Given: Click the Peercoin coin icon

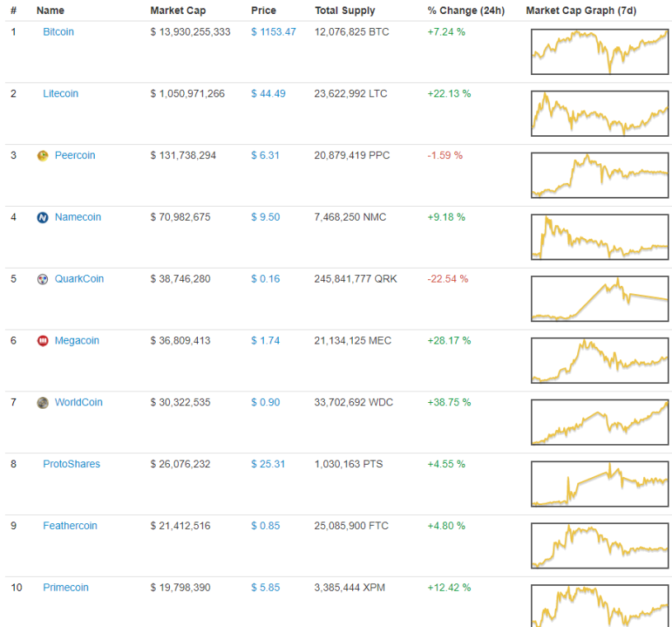Looking at the screenshot, I should point(42,156).
